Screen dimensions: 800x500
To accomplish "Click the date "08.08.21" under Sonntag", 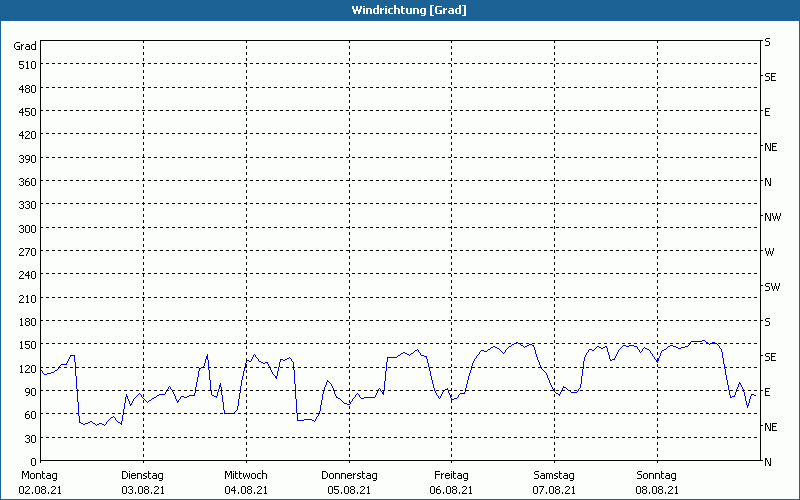I will [657, 490].
